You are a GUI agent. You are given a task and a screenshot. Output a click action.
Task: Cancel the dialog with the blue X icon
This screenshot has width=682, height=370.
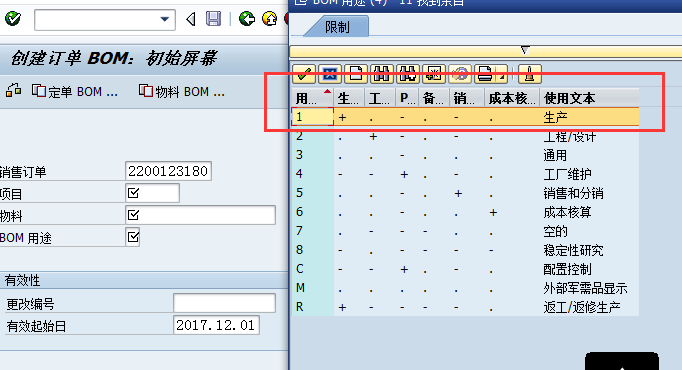[330, 73]
